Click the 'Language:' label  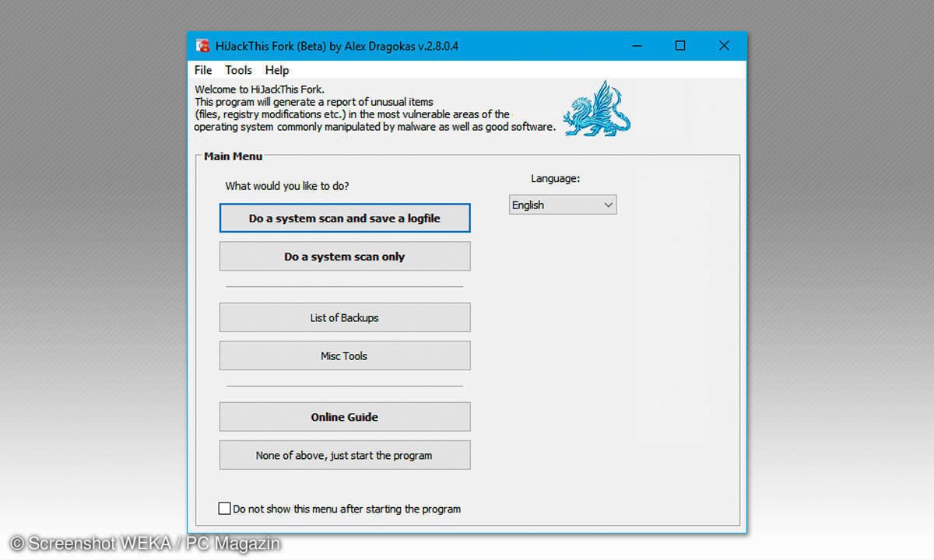tap(556, 179)
